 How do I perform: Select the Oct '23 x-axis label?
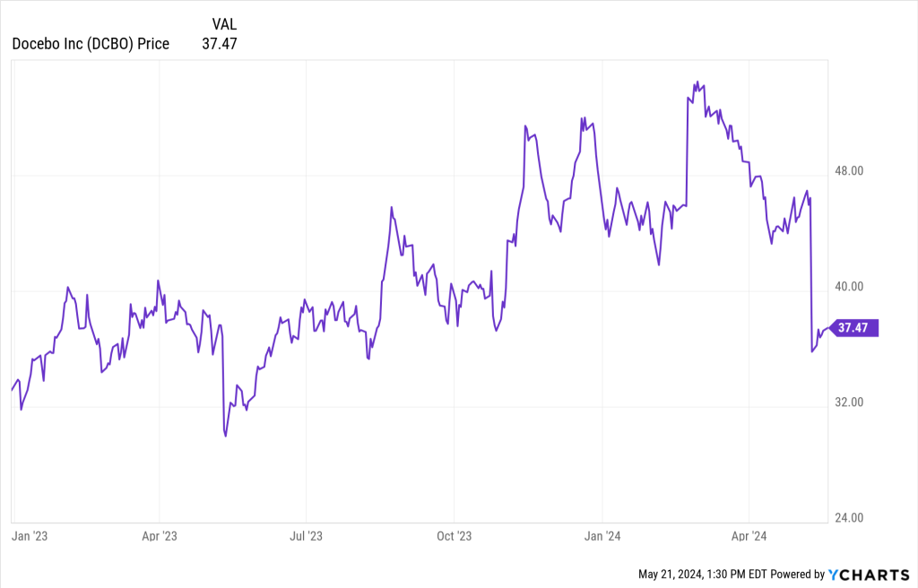point(454,536)
